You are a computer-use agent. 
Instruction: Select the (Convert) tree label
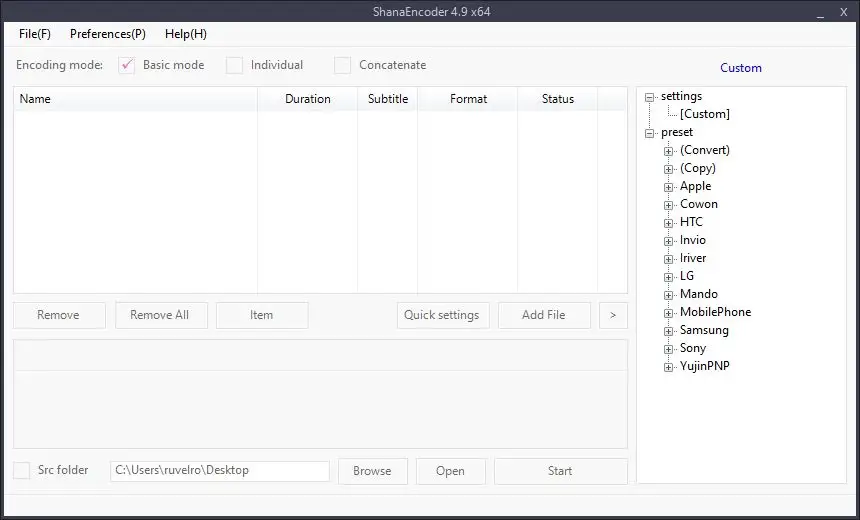click(x=705, y=150)
